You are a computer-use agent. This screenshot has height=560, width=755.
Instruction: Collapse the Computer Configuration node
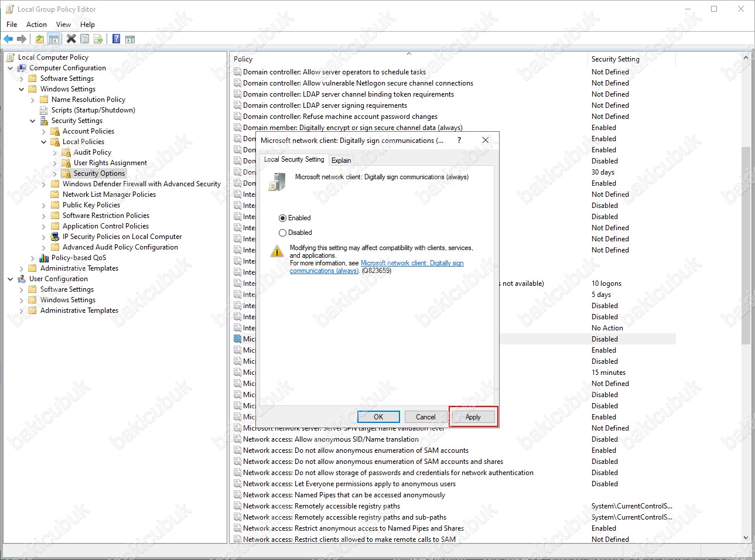(x=10, y=68)
